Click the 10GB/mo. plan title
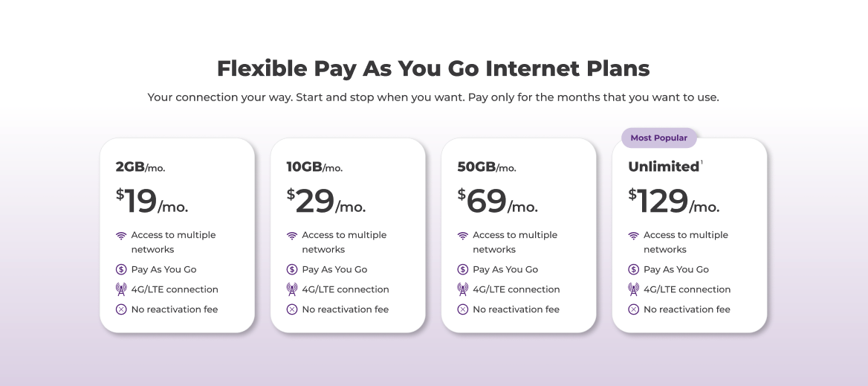 click(314, 167)
